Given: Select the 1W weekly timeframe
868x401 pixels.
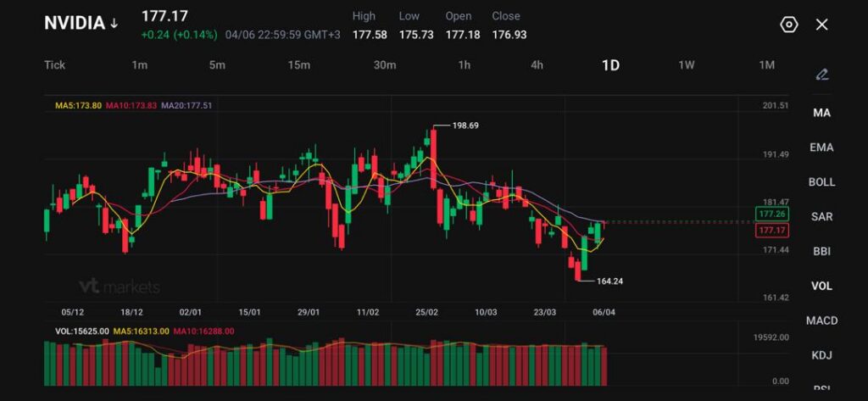Looking at the screenshot, I should tap(687, 65).
